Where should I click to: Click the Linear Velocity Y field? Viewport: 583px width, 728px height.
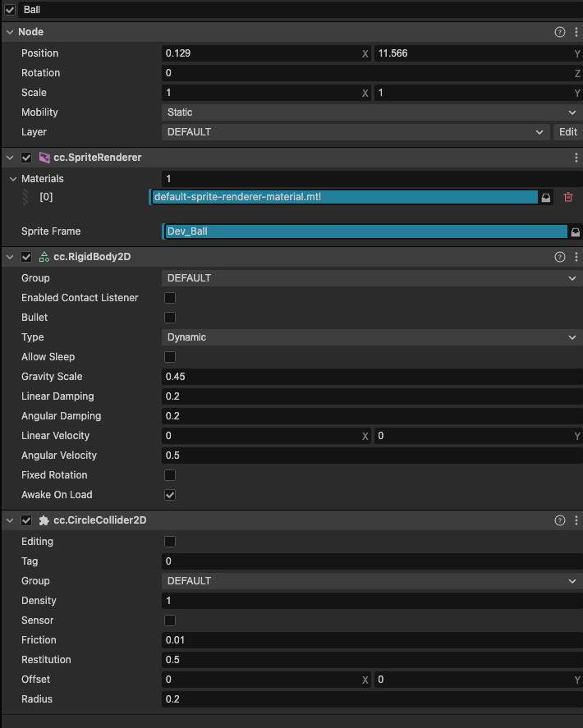click(478, 436)
